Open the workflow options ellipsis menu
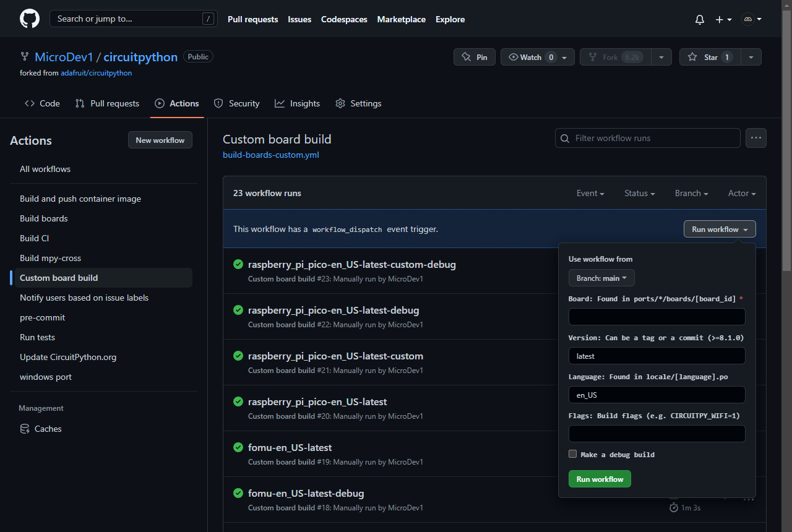The width and height of the screenshot is (792, 532). point(756,138)
